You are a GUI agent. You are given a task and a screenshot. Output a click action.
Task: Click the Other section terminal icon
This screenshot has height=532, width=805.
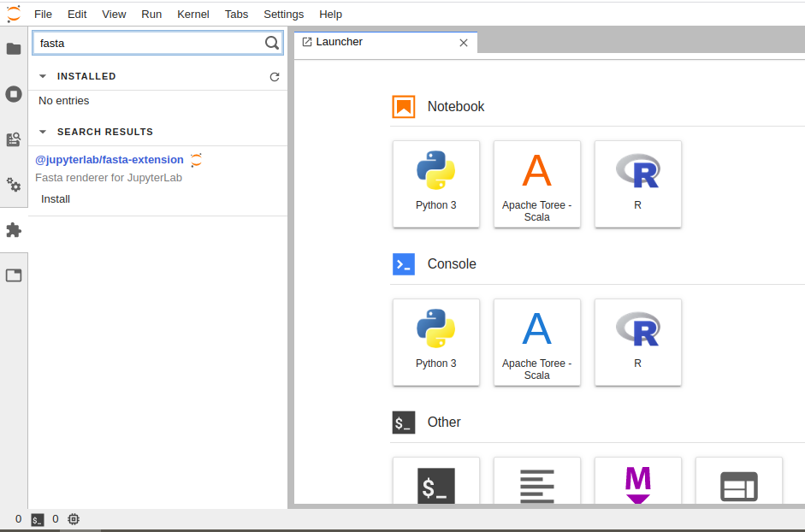(x=404, y=423)
